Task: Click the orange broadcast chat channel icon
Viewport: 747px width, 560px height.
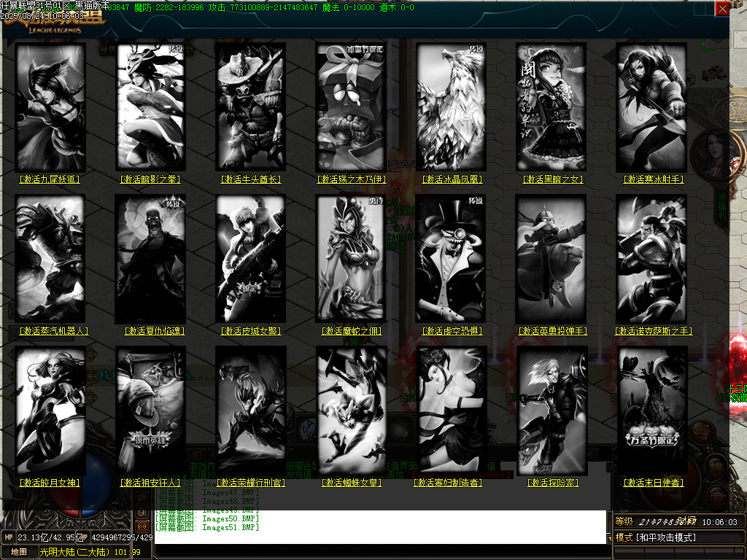Action: [x=142, y=526]
